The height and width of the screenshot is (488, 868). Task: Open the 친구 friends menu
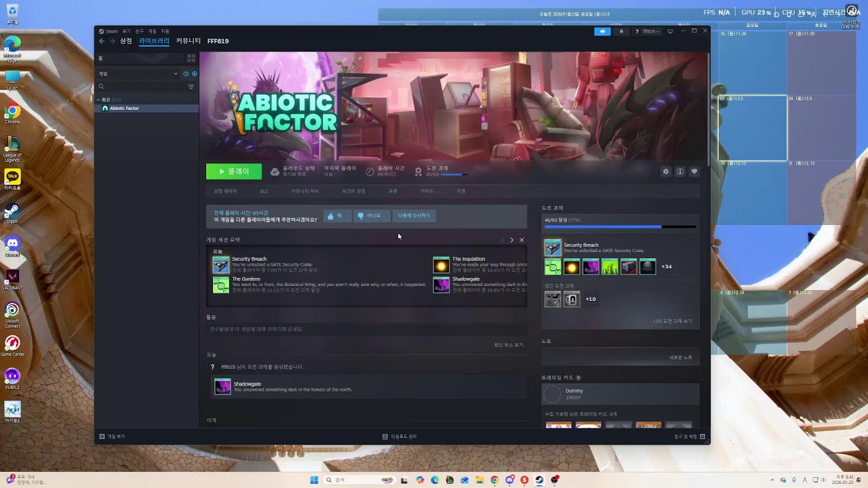[139, 31]
